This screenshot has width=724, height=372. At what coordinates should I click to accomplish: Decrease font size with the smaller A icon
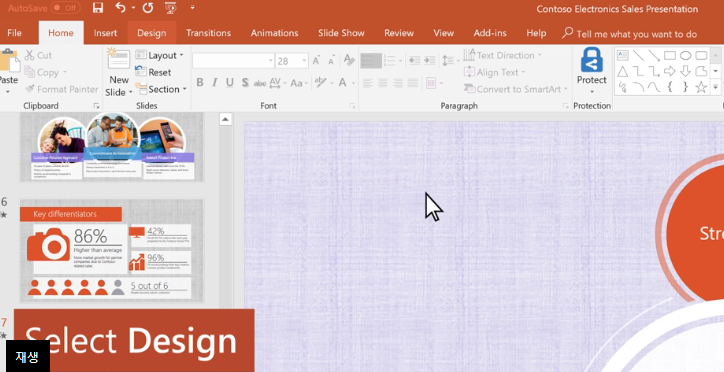tap(332, 60)
